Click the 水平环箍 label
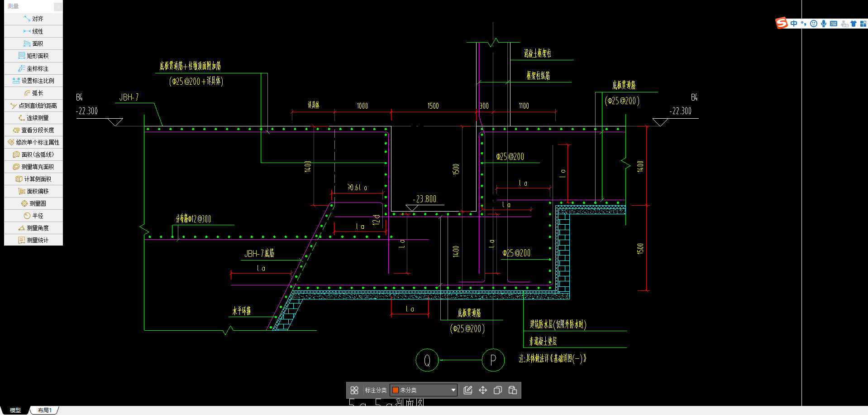The height and width of the screenshot is (415, 868). point(242,311)
